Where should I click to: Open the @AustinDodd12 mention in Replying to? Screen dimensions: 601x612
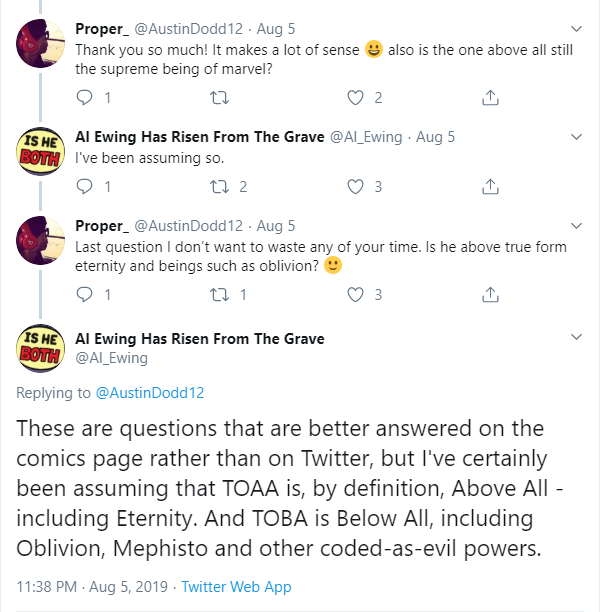150,393
